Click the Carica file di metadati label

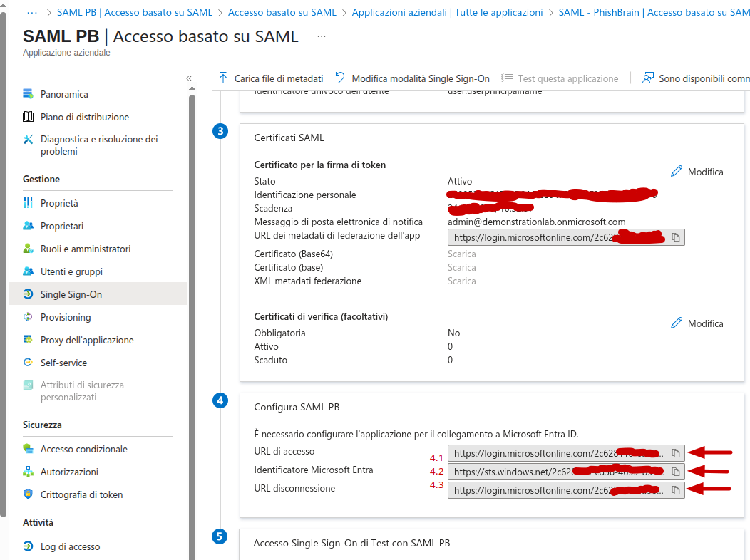click(x=279, y=78)
